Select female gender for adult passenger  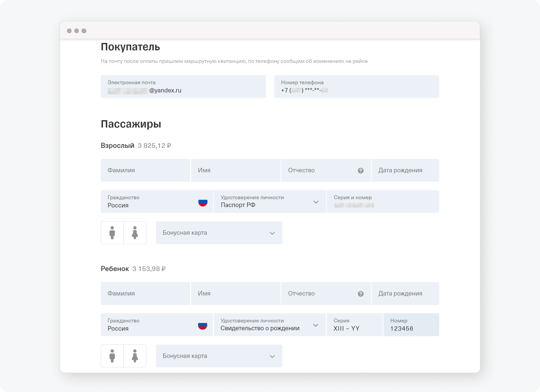pyautogui.click(x=135, y=233)
